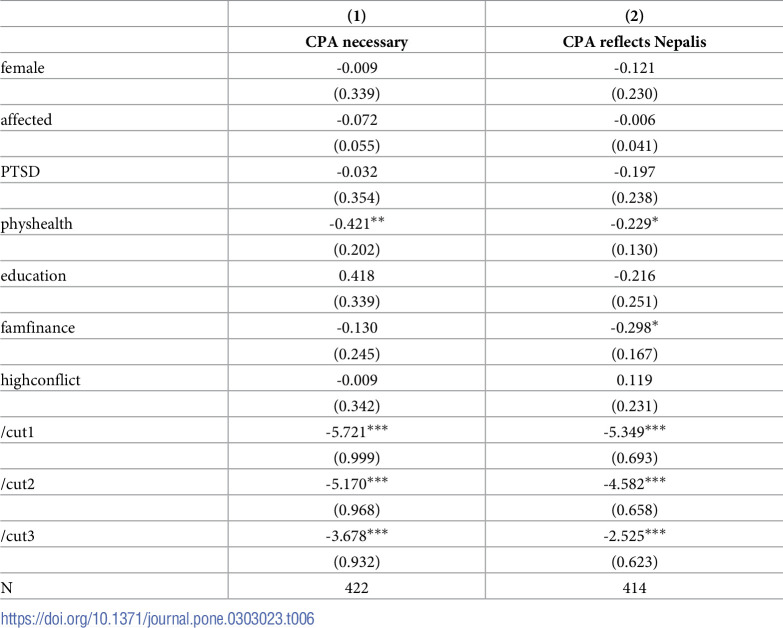Select the physhealth coefficient -0.421**
Screen dimensions: 783x628
pyautogui.click(x=357, y=223)
